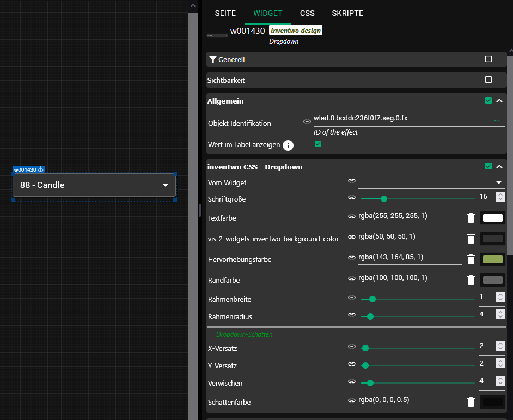Screen dimensions: 513x420
Task: Enable the Generell section checkbox
Action: (488, 59)
